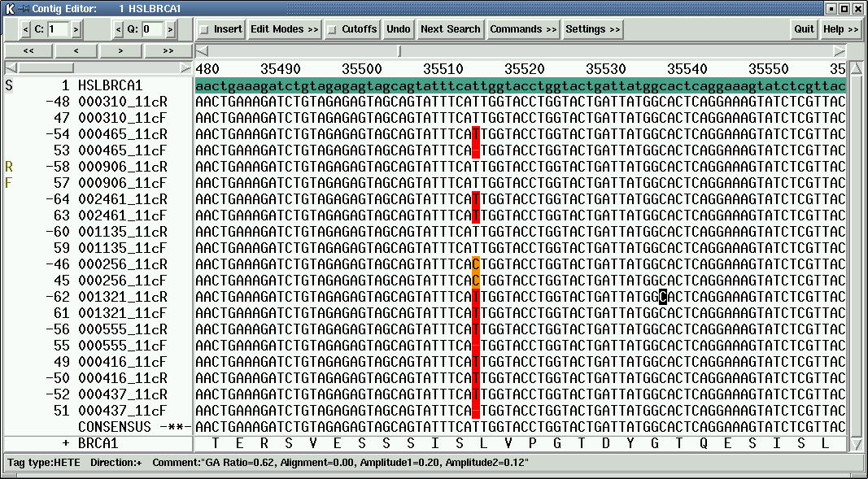Jump far left with << button

28,51
